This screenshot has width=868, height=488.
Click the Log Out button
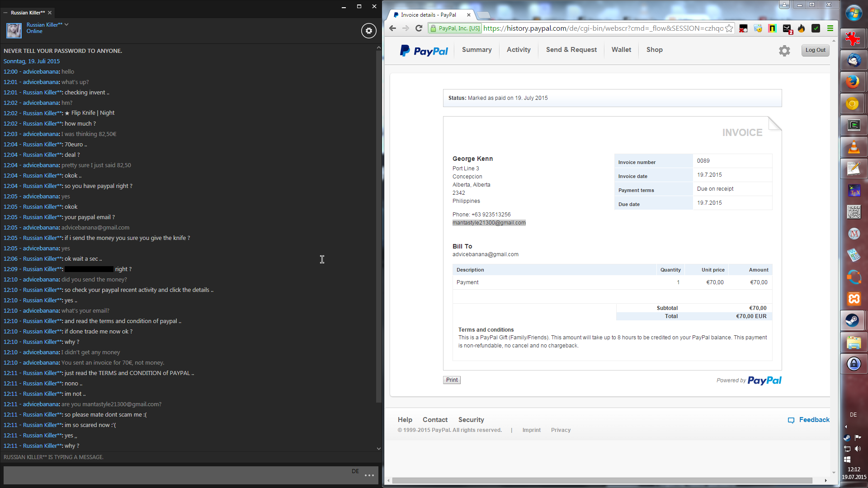tap(815, 50)
